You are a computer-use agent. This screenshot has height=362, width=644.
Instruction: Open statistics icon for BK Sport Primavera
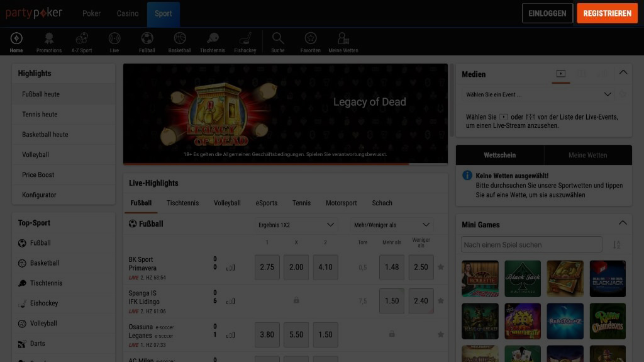point(230,268)
